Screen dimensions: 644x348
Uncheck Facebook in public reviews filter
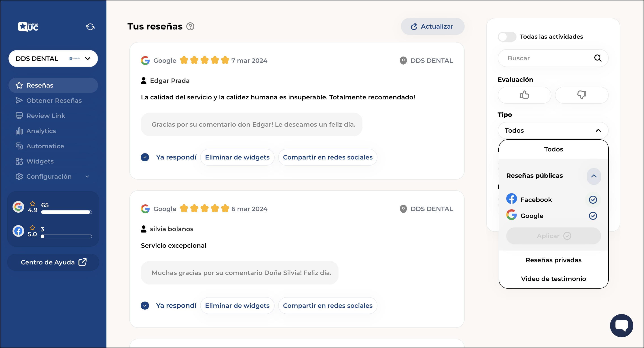pyautogui.click(x=593, y=199)
